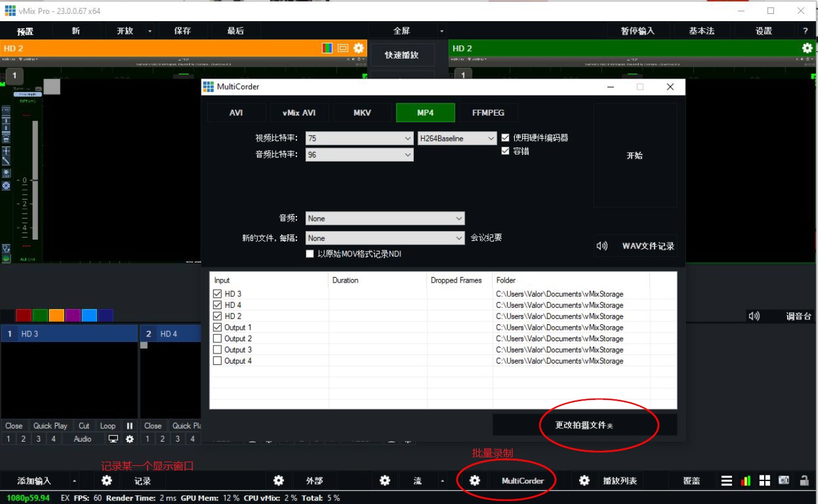Select the red color swatch
Viewport: 818px width, 504px height.
point(24,315)
